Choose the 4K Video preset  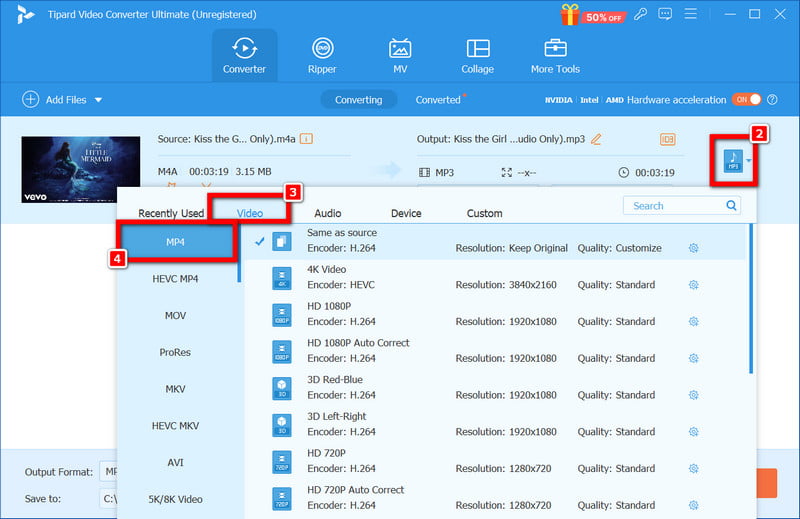tap(496, 277)
